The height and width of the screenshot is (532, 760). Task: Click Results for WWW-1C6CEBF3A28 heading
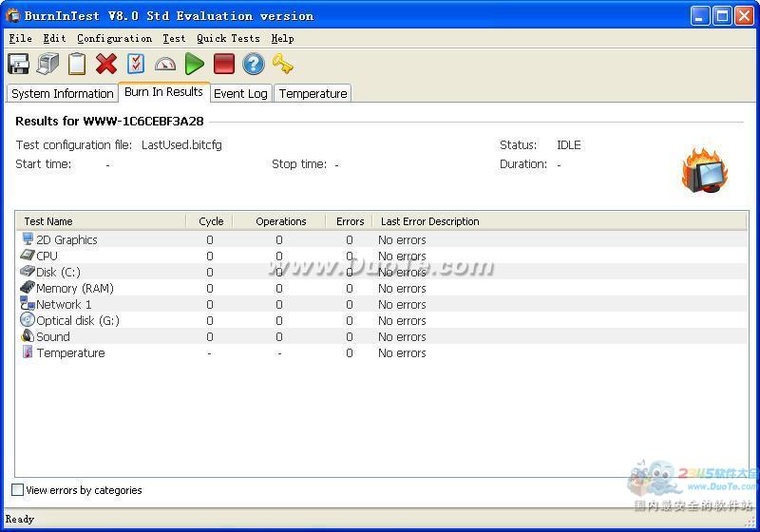[x=109, y=122]
